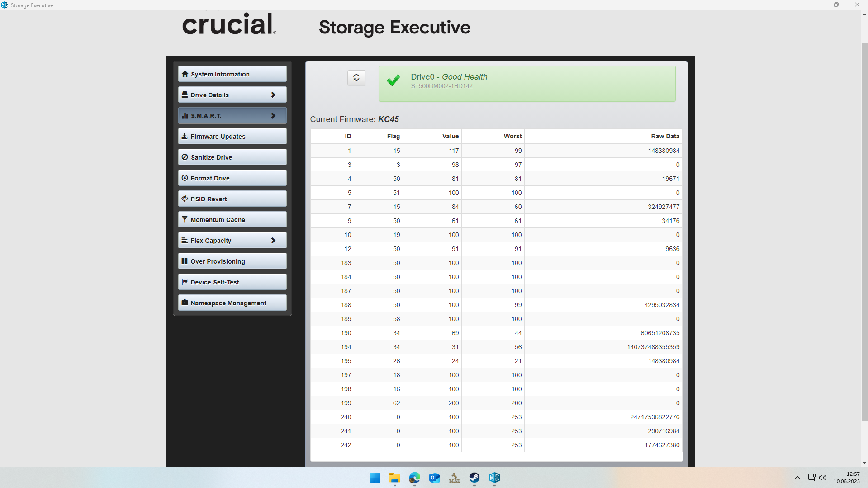Click the refresh drive status icon button
The height and width of the screenshot is (488, 868).
pos(356,78)
